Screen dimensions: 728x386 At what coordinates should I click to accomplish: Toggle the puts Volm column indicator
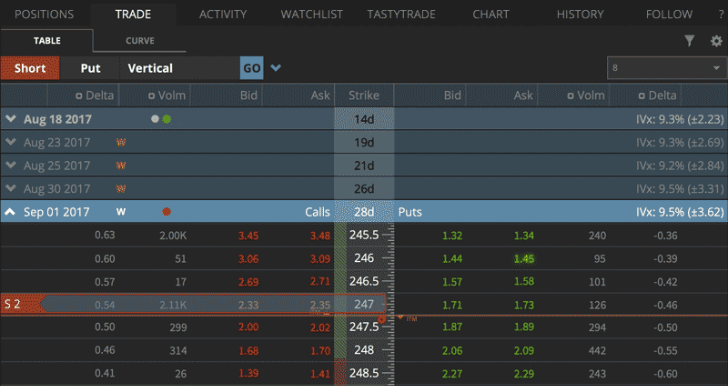pyautogui.click(x=571, y=96)
